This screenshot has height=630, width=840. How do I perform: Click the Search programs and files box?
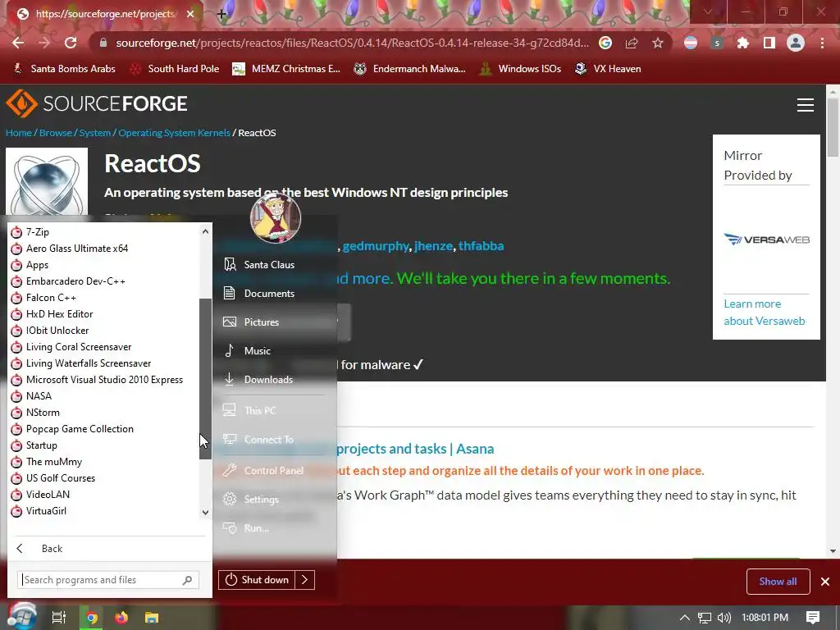point(108,580)
